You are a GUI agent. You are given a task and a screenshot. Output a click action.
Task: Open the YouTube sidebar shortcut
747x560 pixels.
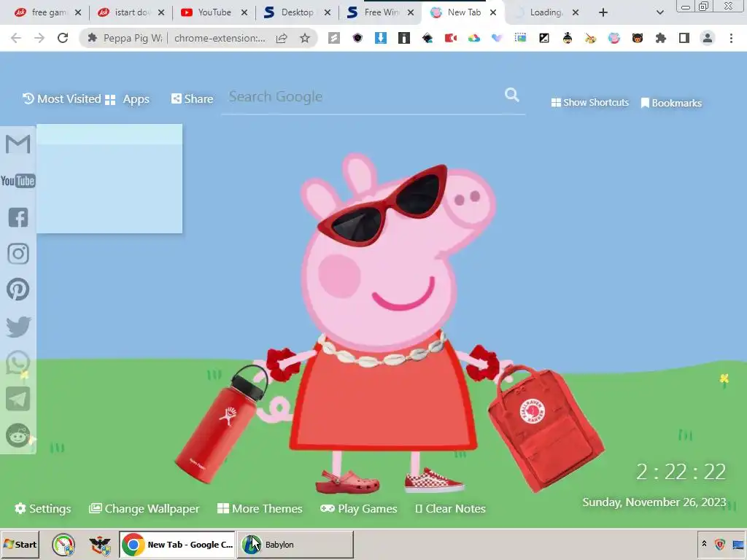[x=18, y=181]
